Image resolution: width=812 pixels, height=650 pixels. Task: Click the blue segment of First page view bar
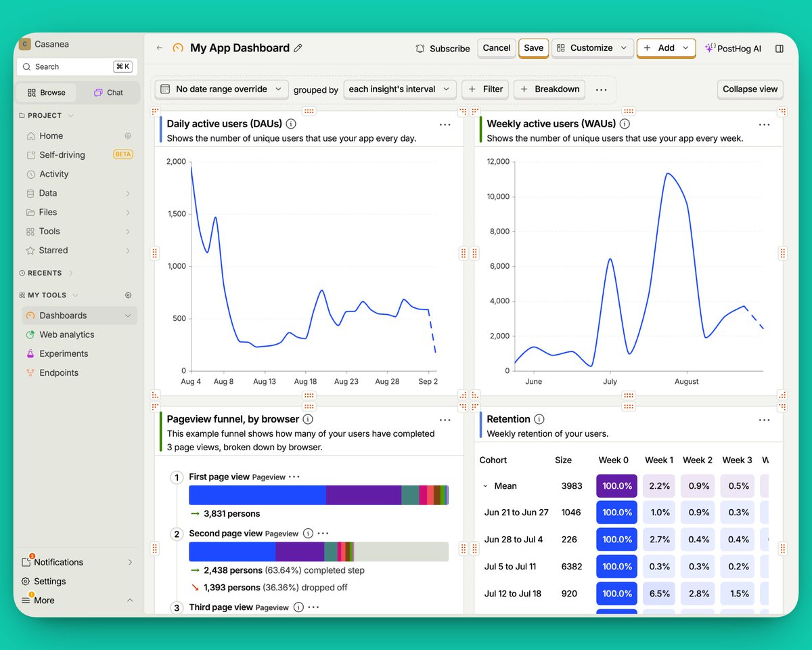tap(257, 495)
